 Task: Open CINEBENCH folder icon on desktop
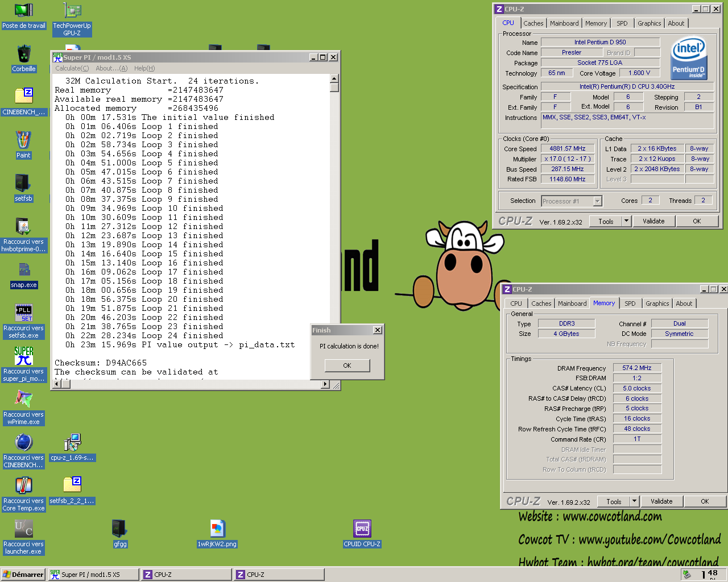(x=23, y=102)
